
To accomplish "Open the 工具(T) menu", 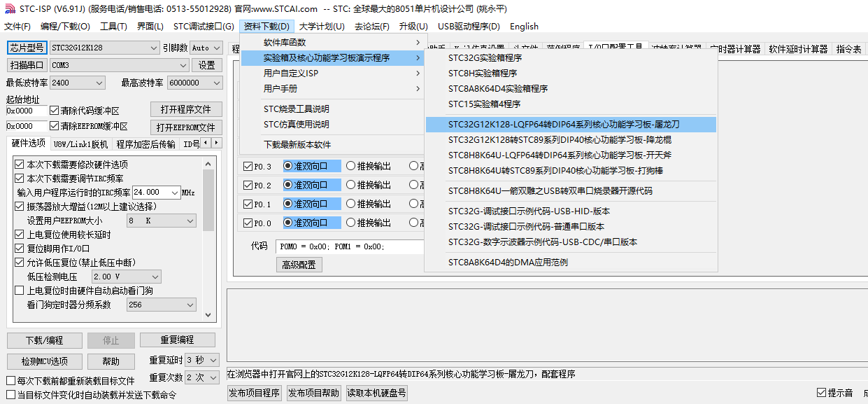I will pos(113,27).
